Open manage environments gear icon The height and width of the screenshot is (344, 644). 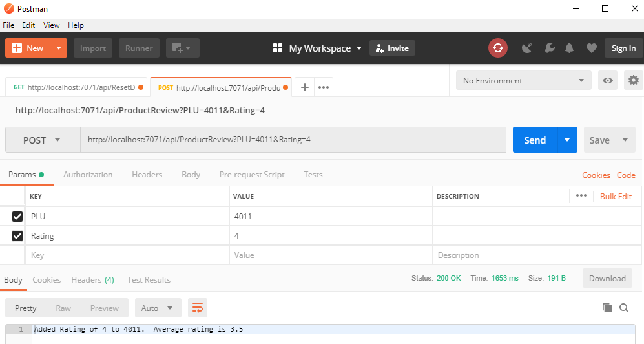click(633, 81)
